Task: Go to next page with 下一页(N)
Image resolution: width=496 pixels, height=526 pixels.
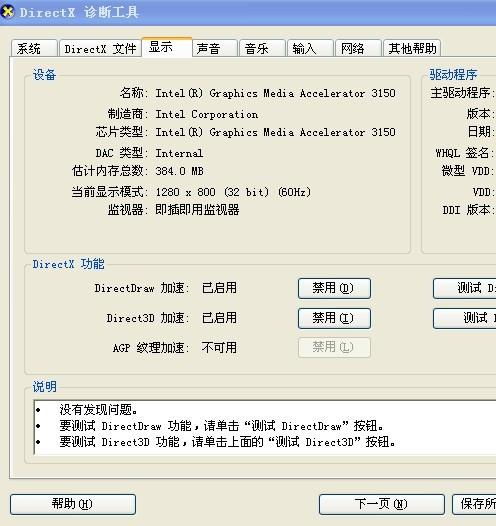Action: click(382, 504)
